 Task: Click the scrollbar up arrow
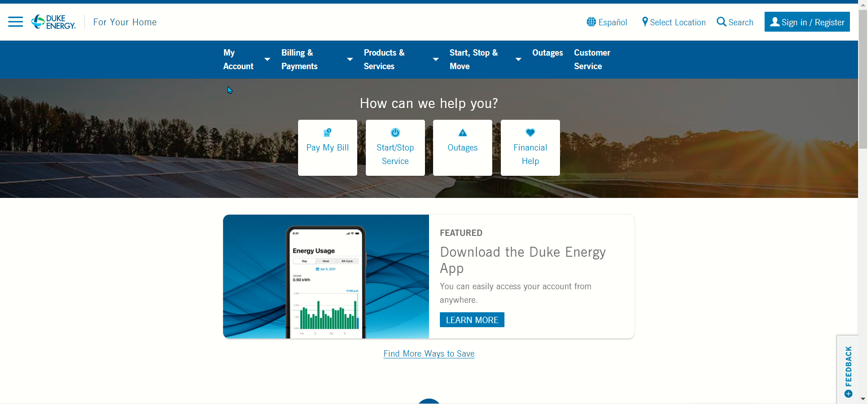click(863, 5)
